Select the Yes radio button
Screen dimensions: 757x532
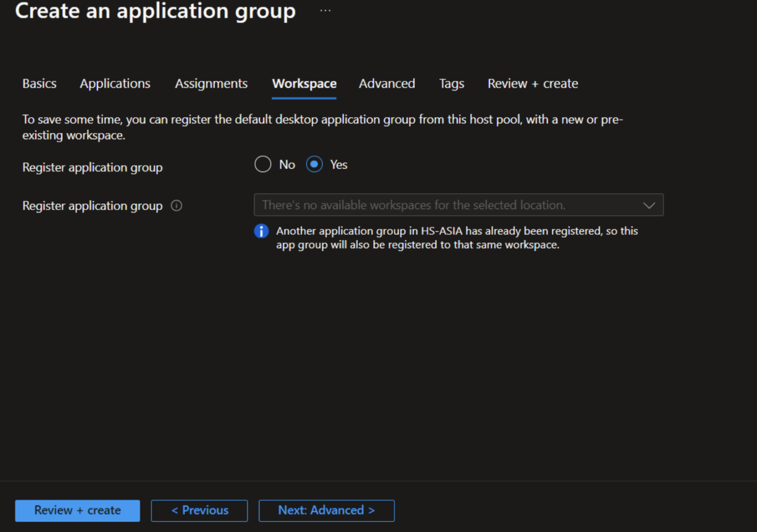click(x=314, y=164)
